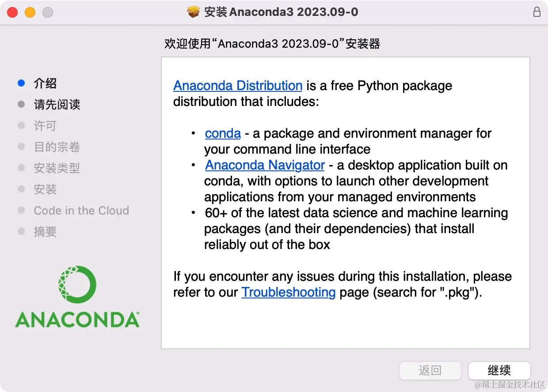Open the Troubleshooting page link
Screen dimensions: 548x392
click(x=288, y=292)
